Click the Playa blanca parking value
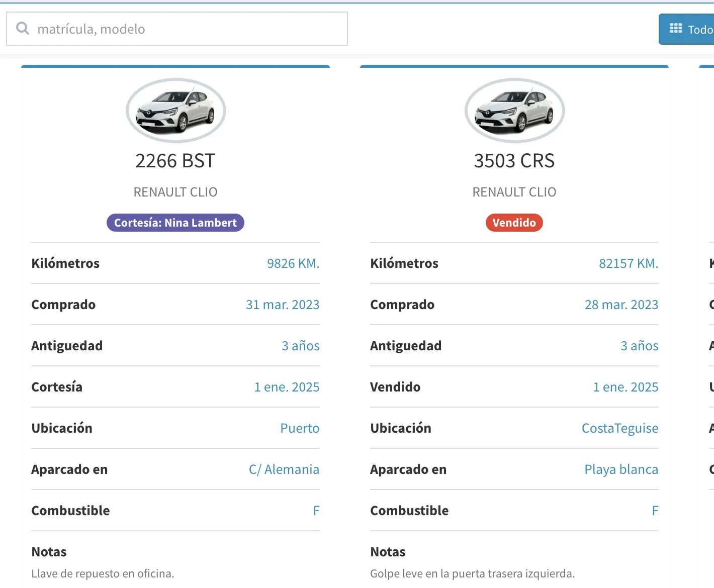Viewport: 714px width, 588px height. pos(621,469)
